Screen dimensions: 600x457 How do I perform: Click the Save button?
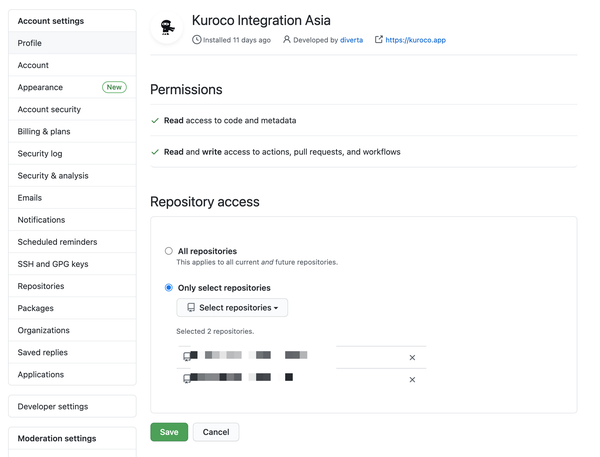point(169,432)
